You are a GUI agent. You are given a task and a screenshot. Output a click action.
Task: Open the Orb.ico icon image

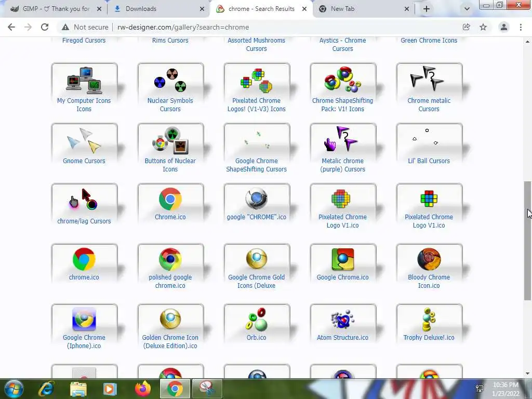point(257,320)
